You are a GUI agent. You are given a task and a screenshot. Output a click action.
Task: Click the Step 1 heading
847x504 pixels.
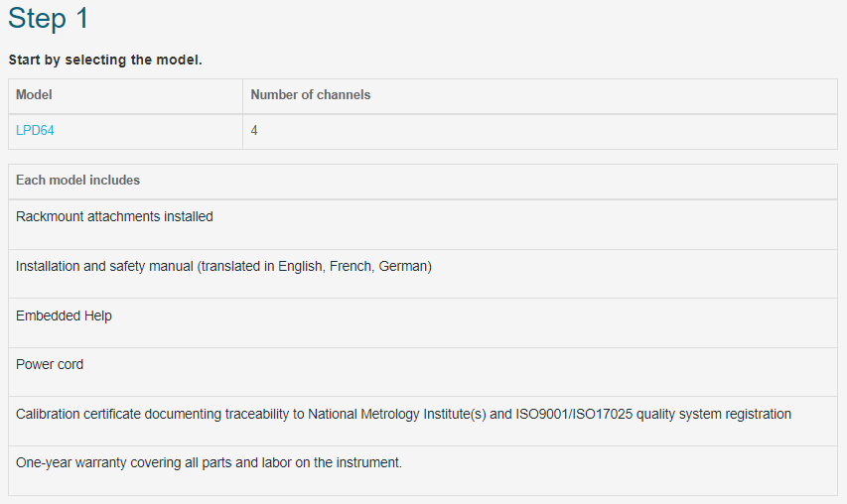pyautogui.click(x=48, y=18)
